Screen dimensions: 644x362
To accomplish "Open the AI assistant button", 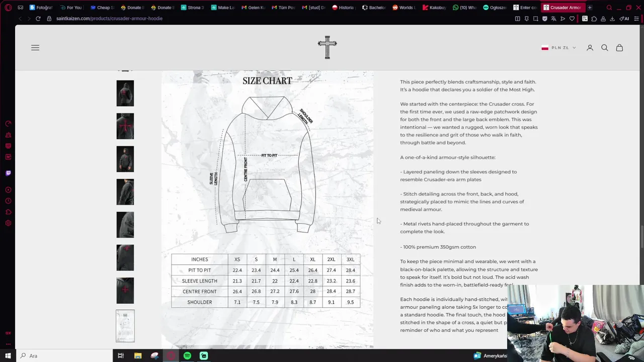I will (x=624, y=19).
